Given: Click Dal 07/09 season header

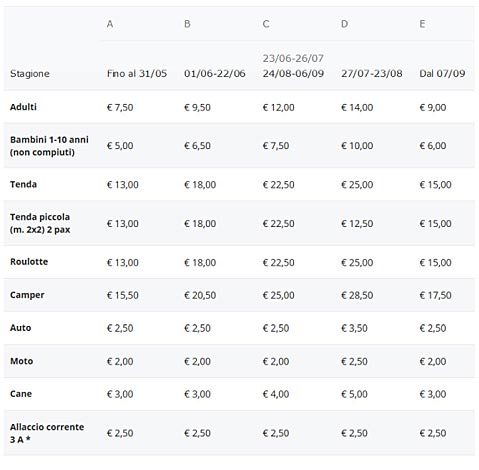Looking at the screenshot, I should [x=442, y=73].
